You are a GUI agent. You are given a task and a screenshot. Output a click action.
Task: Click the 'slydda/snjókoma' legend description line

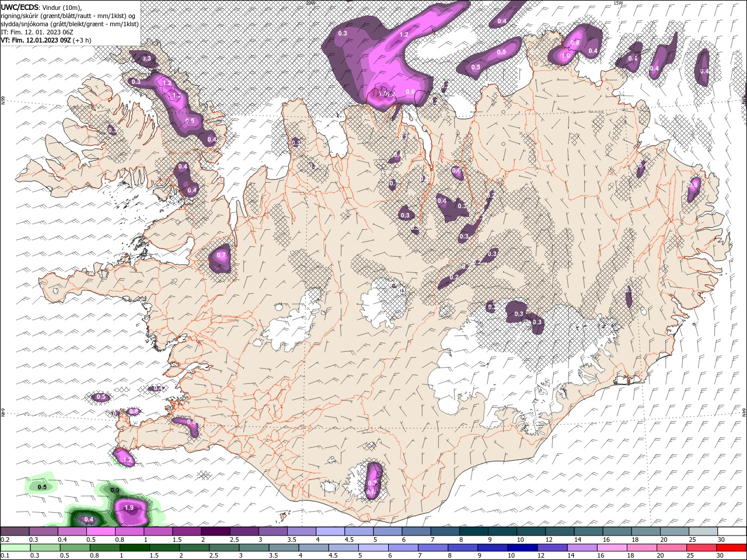tap(69, 24)
